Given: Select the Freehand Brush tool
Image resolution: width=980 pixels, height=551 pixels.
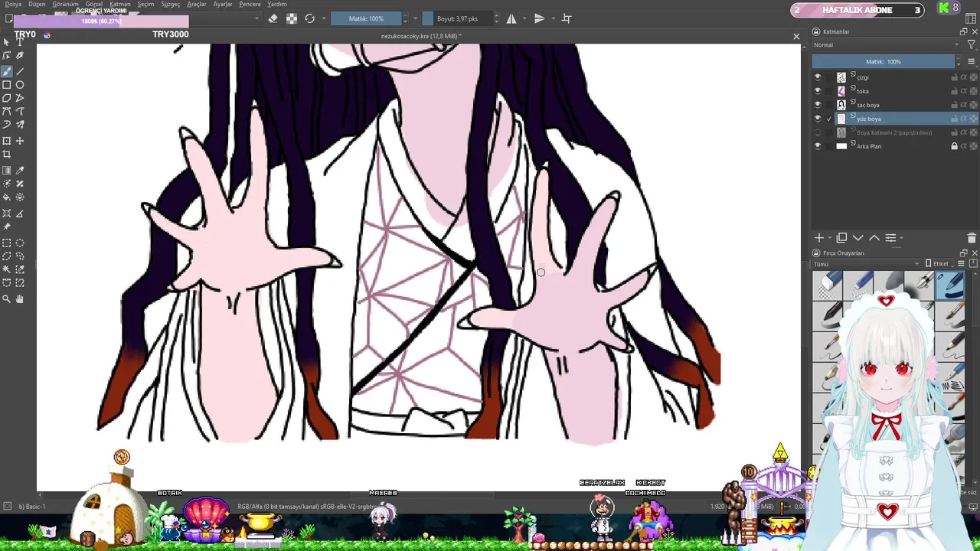Looking at the screenshot, I should tap(7, 70).
